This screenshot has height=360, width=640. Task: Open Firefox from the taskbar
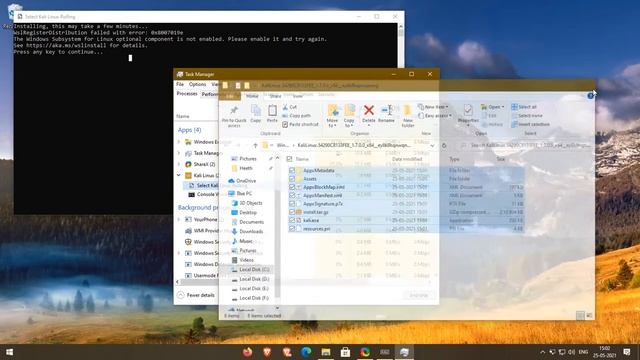tap(247, 352)
